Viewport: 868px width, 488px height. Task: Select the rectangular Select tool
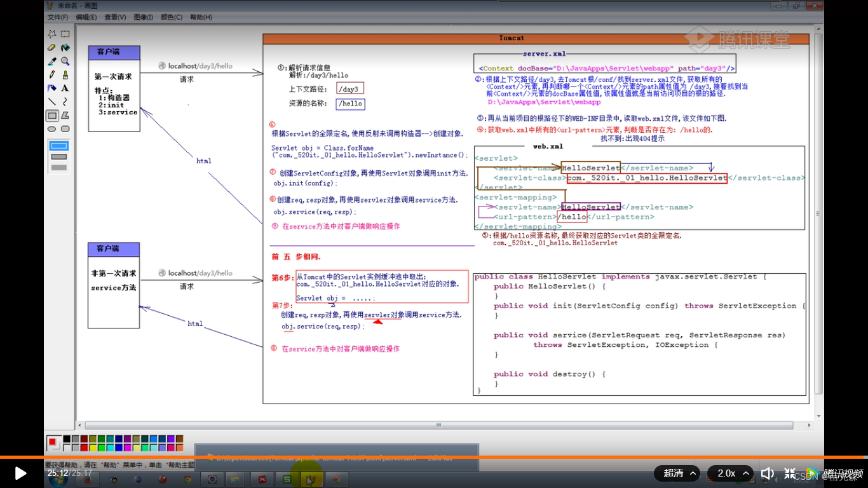point(65,34)
